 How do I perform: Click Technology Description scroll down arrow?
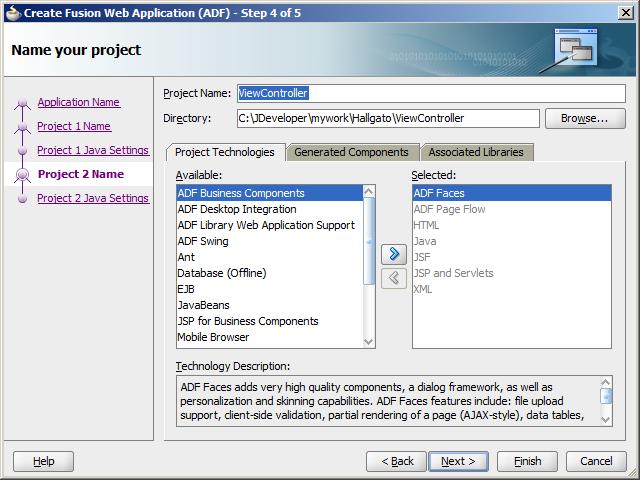(606, 420)
